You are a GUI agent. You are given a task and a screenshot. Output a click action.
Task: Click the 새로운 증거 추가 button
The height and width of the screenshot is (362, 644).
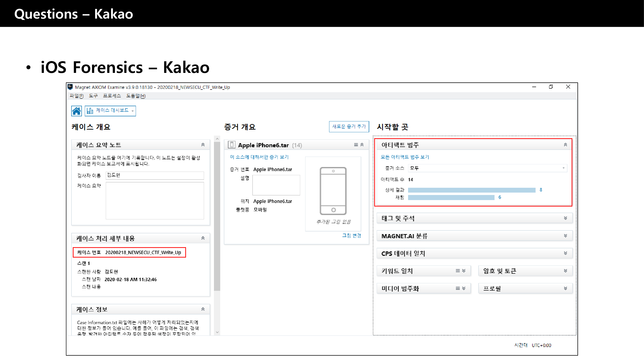pyautogui.click(x=349, y=127)
